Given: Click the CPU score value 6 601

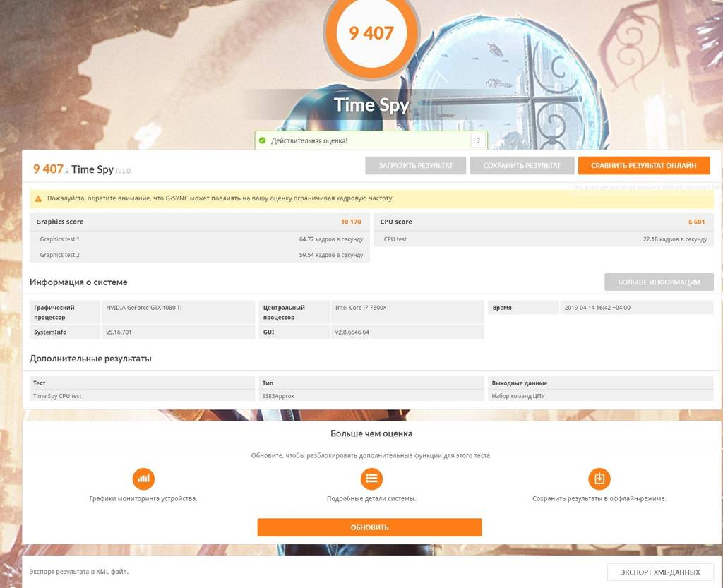Looking at the screenshot, I should point(696,222).
